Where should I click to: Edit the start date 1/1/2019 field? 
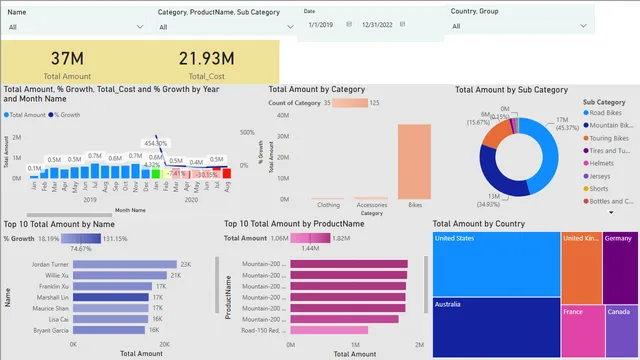click(x=321, y=25)
